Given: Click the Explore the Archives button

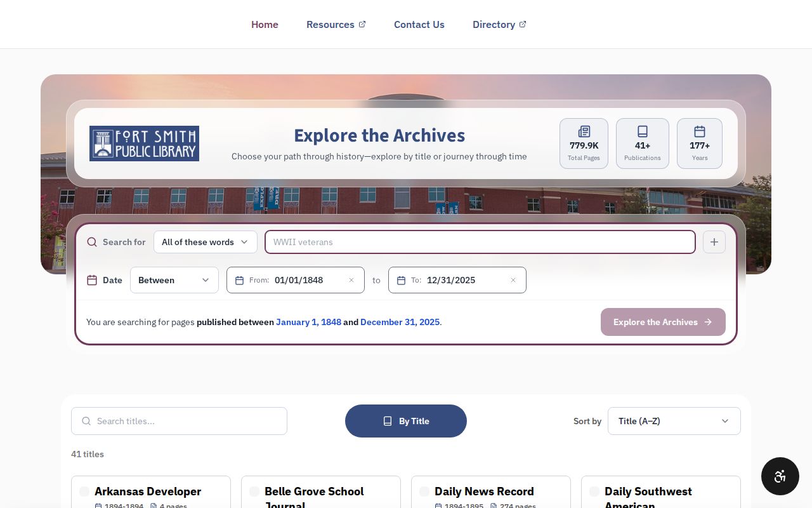Looking at the screenshot, I should click(x=663, y=322).
